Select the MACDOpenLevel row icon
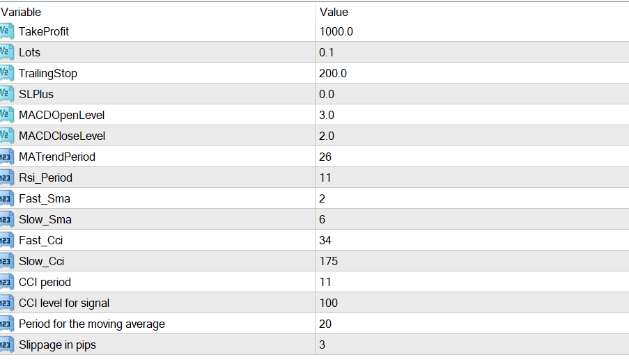Image resolution: width=629 pixels, height=364 pixels. pyautogui.click(x=7, y=115)
